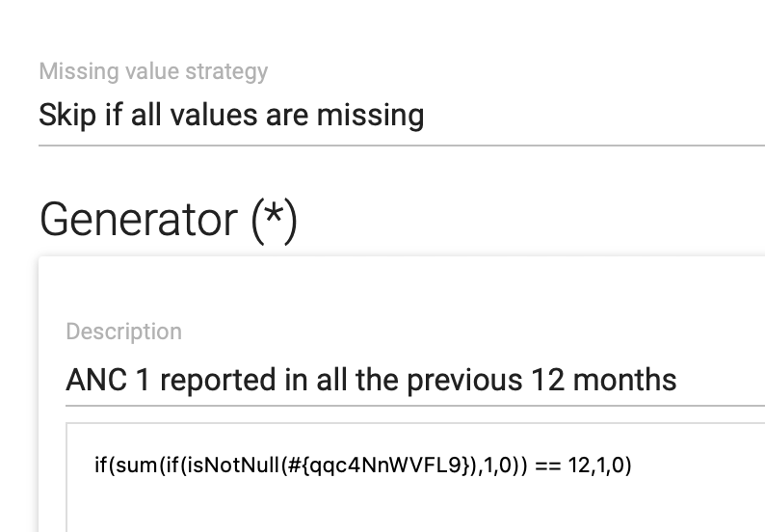
Task: Open the Missing value strategy dropdown
Action: 402,116
